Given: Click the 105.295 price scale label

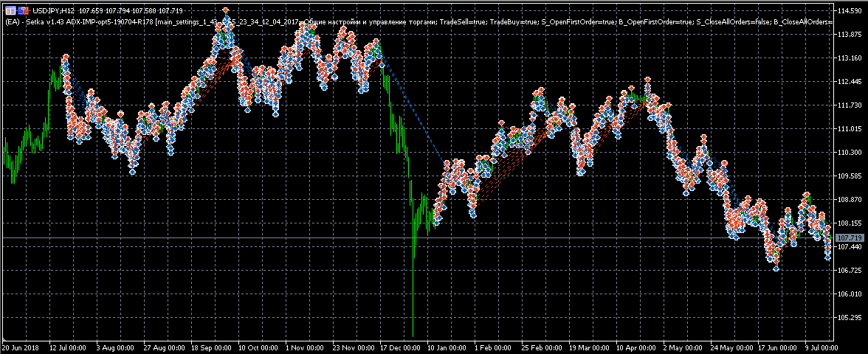Looking at the screenshot, I should click(x=848, y=318).
